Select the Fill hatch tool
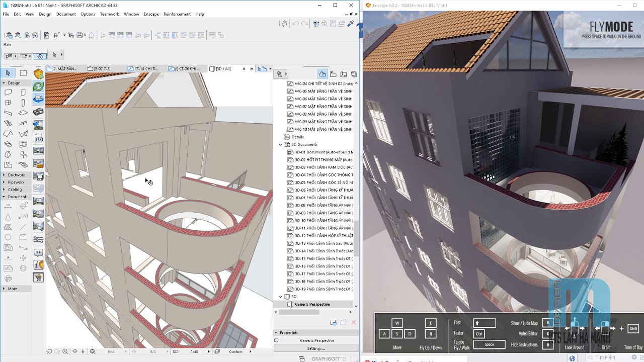The width and height of the screenshot is (644, 362). (x=8, y=227)
